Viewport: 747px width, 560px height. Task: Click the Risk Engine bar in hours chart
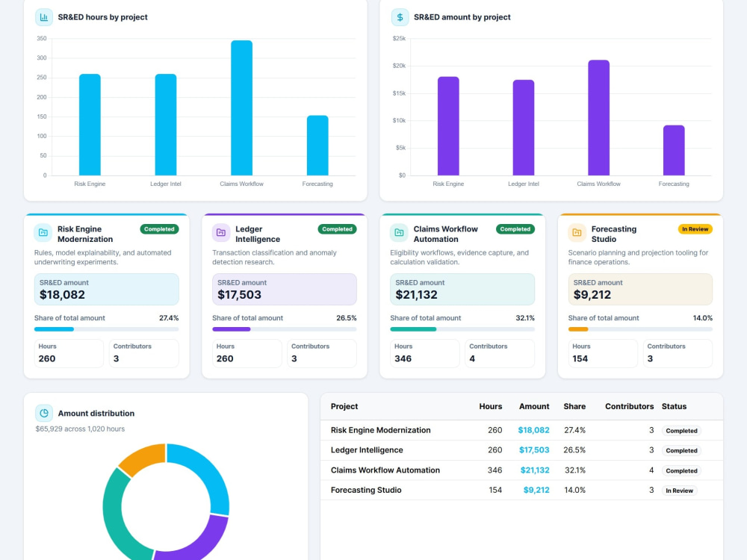[x=90, y=125]
